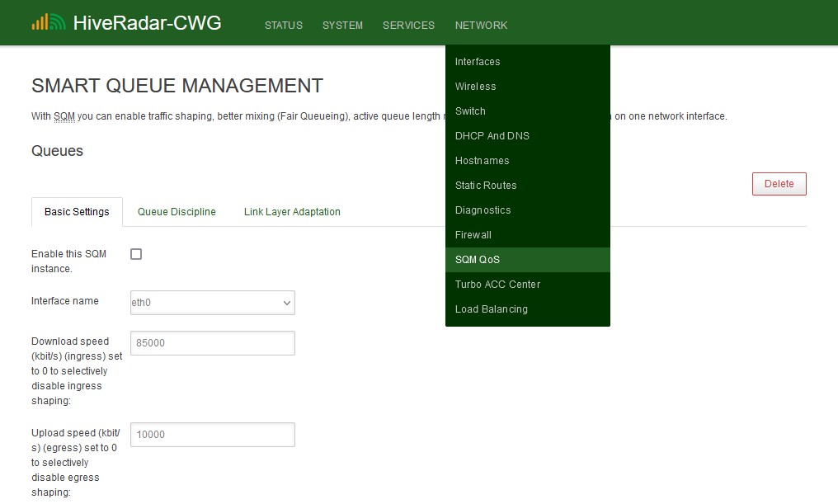
Task: Click the HiveRadar signal bars logo icon
Action: [x=48, y=22]
